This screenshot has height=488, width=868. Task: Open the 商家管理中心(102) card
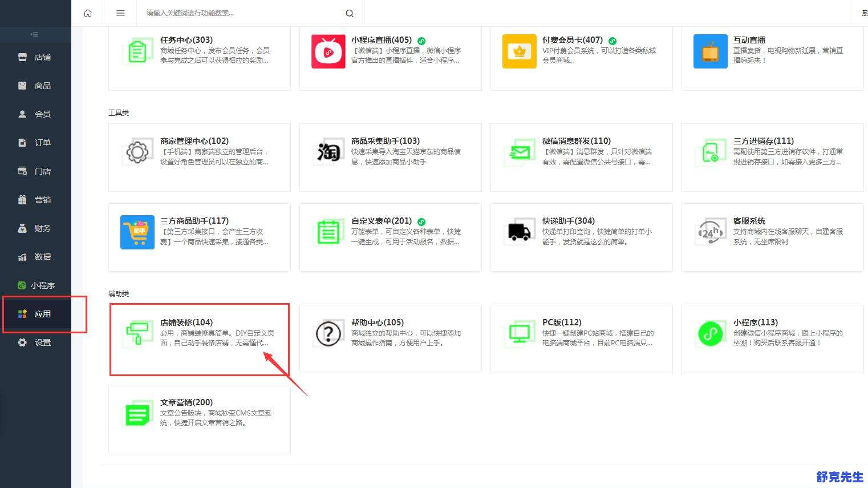click(x=199, y=157)
